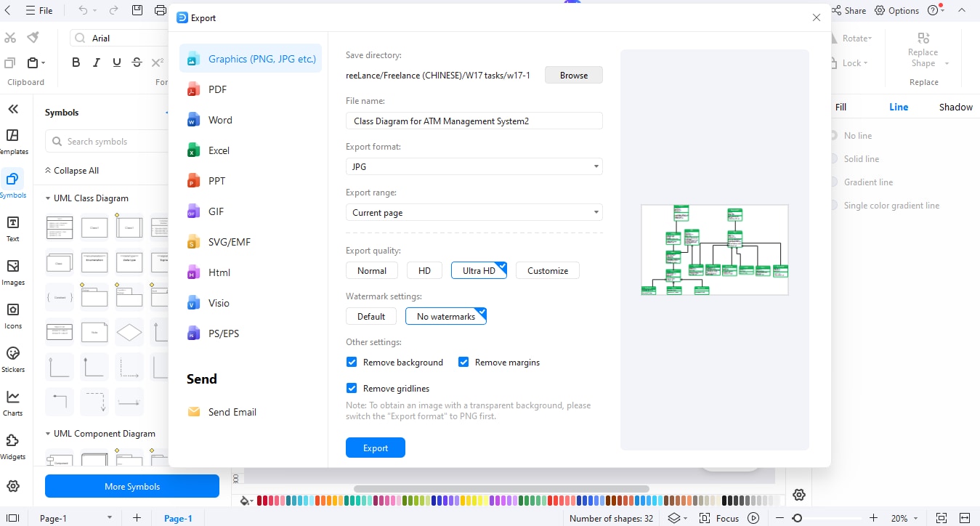Open the Export range dropdown
Image resolution: width=980 pixels, height=526 pixels.
click(474, 213)
